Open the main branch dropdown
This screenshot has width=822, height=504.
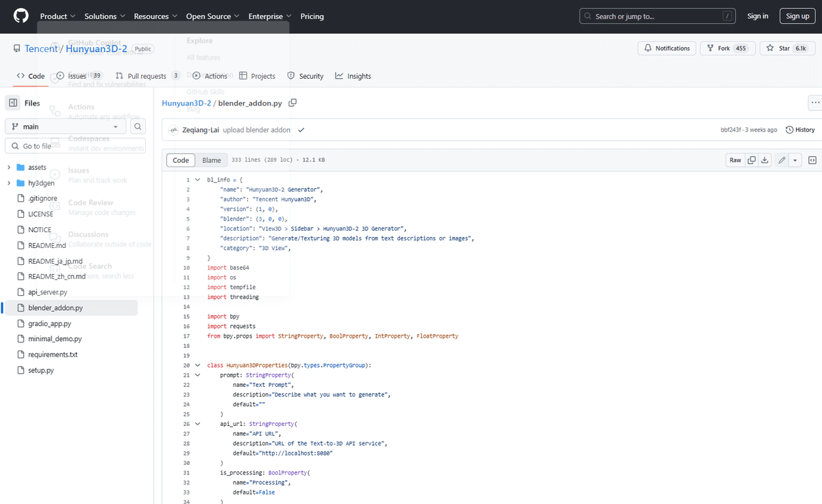tap(65, 127)
